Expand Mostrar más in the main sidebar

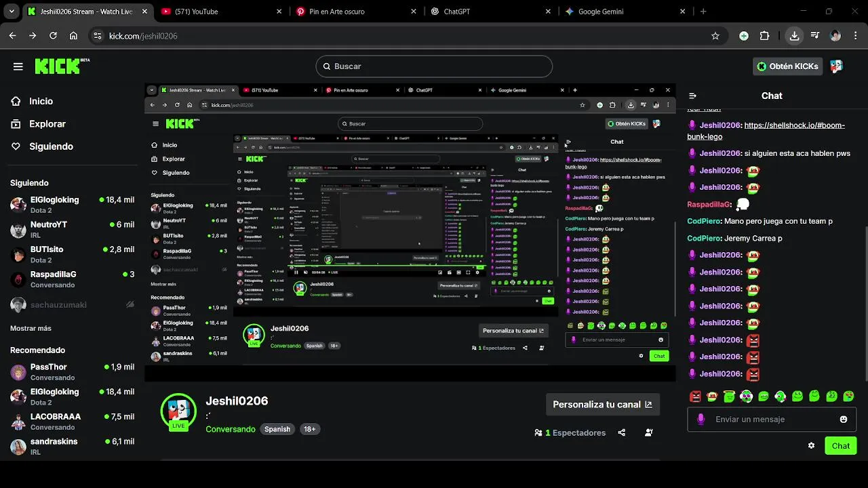point(31,328)
